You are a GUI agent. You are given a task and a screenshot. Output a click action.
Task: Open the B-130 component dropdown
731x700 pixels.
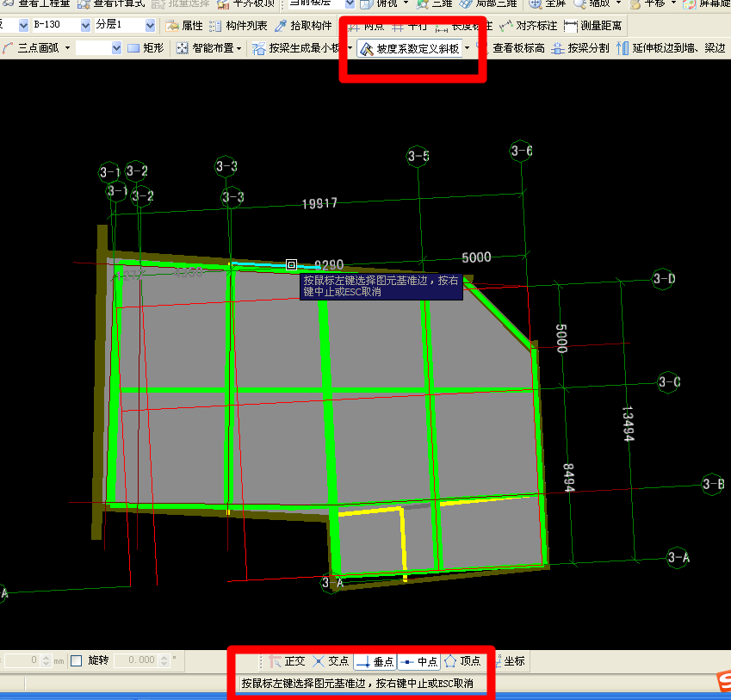point(86,25)
